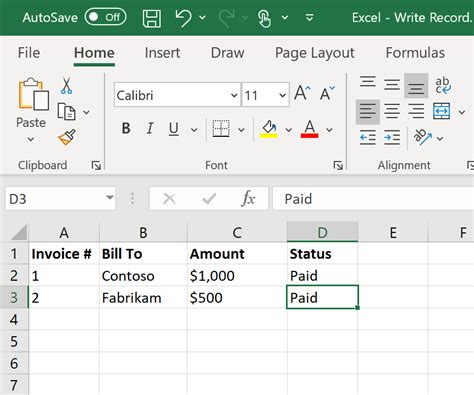Viewport: 474px width, 395px height.
Task: Click the Save floppy disk icon
Action: click(x=152, y=18)
